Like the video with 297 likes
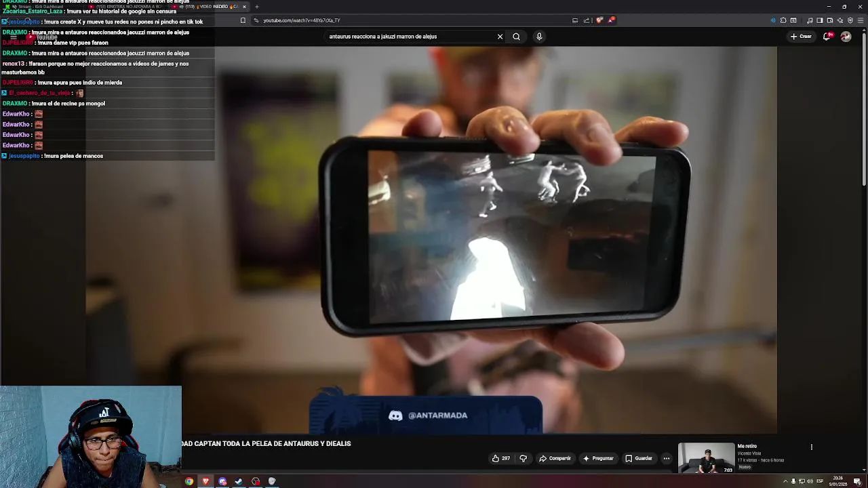868x488 pixels. tap(500, 458)
